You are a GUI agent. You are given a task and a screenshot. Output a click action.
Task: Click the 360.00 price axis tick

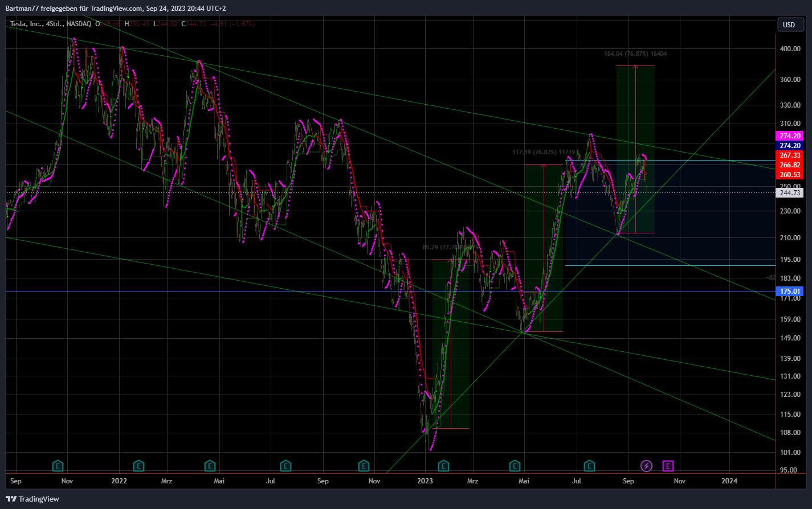pos(790,80)
